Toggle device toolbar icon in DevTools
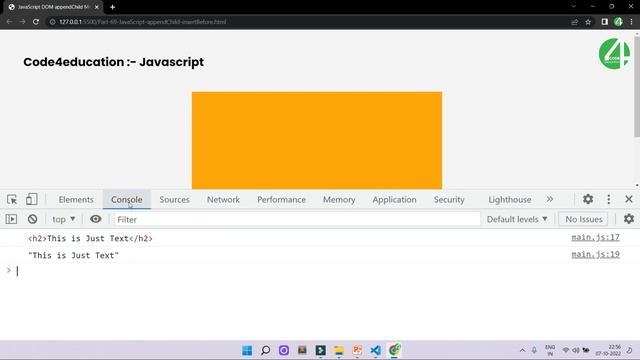Image resolution: width=640 pixels, height=360 pixels. tap(31, 199)
